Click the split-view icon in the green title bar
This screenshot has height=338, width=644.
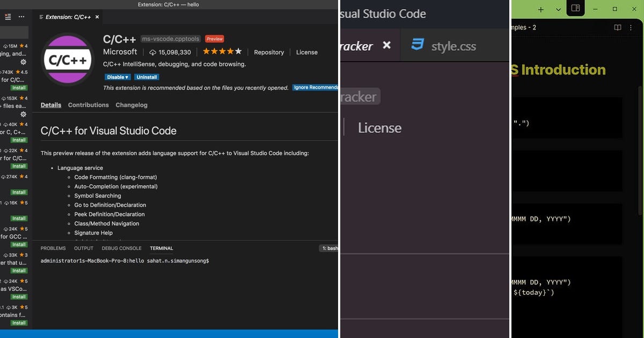pos(575,9)
